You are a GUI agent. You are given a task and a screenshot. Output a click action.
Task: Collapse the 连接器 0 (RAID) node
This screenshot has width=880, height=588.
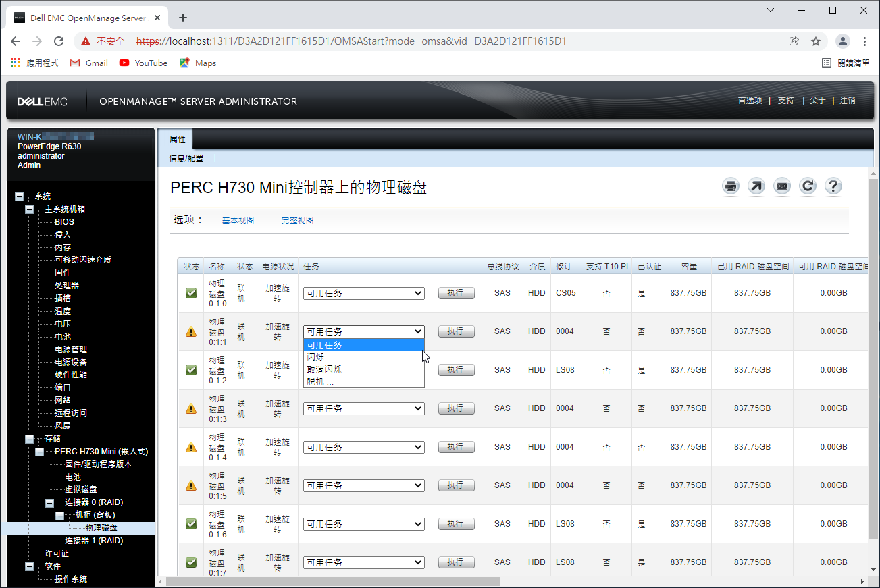pyautogui.click(x=49, y=503)
